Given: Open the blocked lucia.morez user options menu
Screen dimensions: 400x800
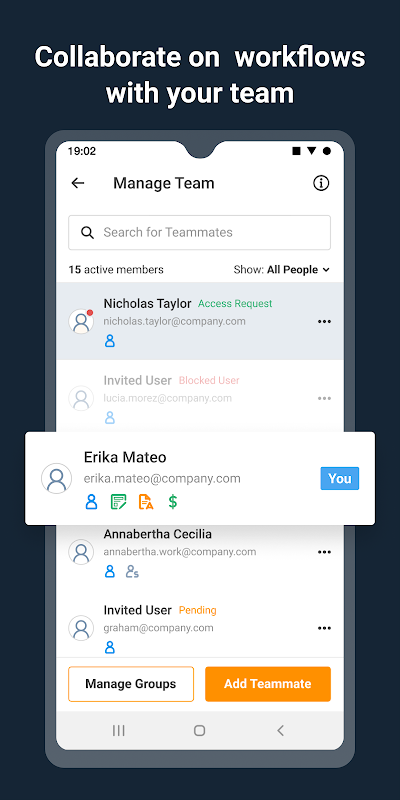Looking at the screenshot, I should [x=324, y=398].
